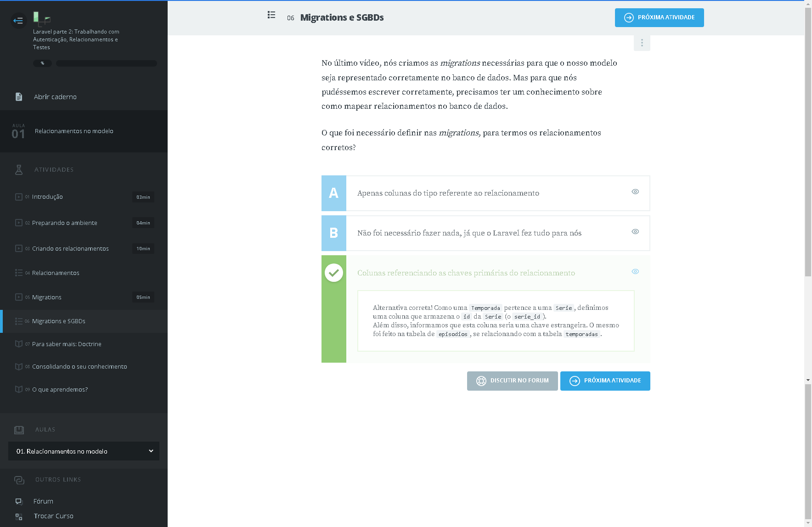Toggle the eye icon on alternative B
Viewport: 812px width, 527px height.
pyautogui.click(x=635, y=232)
